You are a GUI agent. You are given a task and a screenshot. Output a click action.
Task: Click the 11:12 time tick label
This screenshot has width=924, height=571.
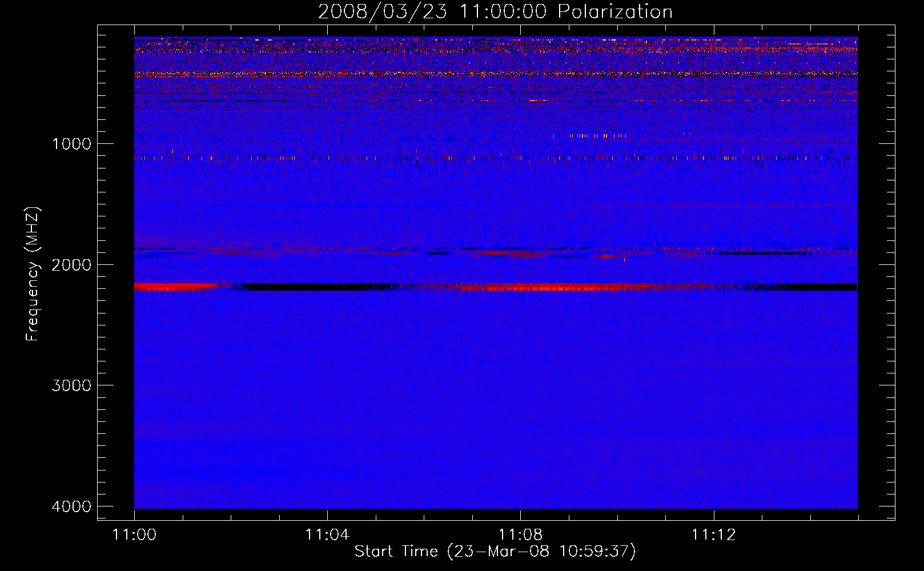click(x=713, y=535)
